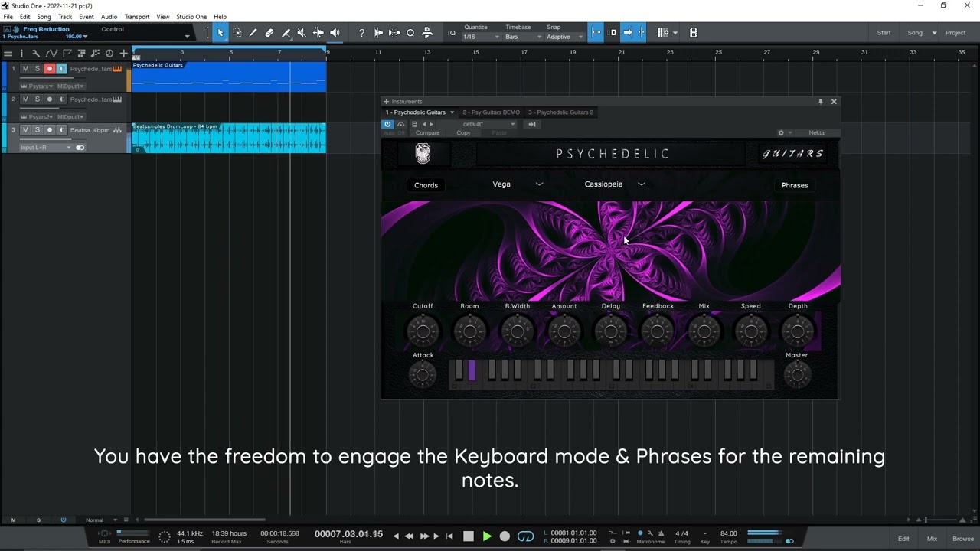Viewport: 980px width, 551px height.
Task: Click the tempo value 84.00
Action: (x=729, y=533)
